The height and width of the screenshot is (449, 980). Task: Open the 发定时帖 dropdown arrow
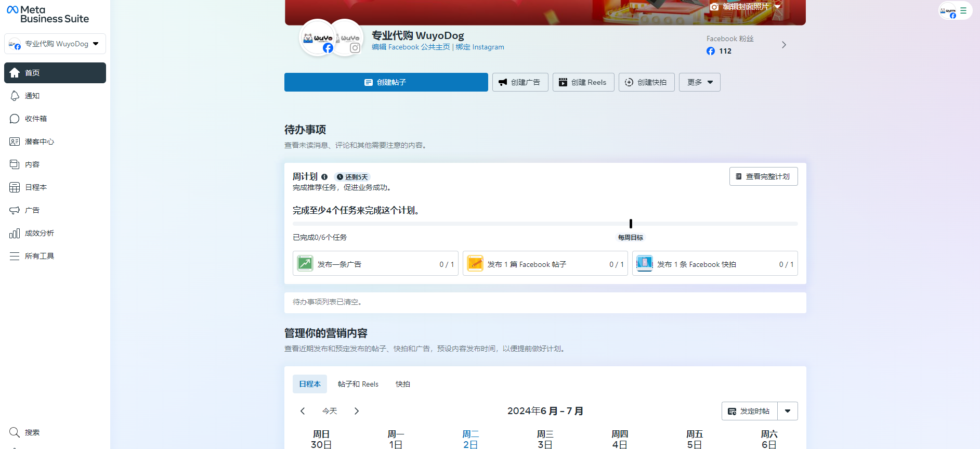pos(788,411)
